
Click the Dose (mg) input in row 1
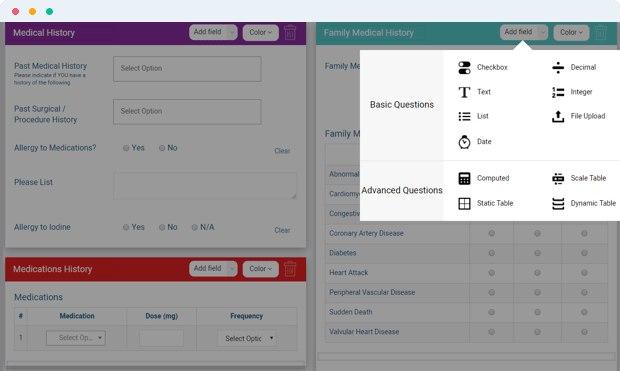[161, 338]
